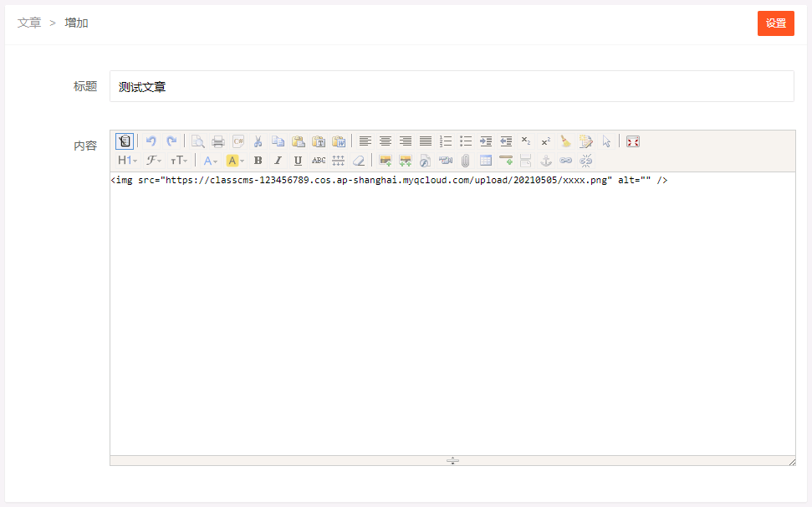Click the Print icon
This screenshot has height=507, width=812.
[x=218, y=141]
